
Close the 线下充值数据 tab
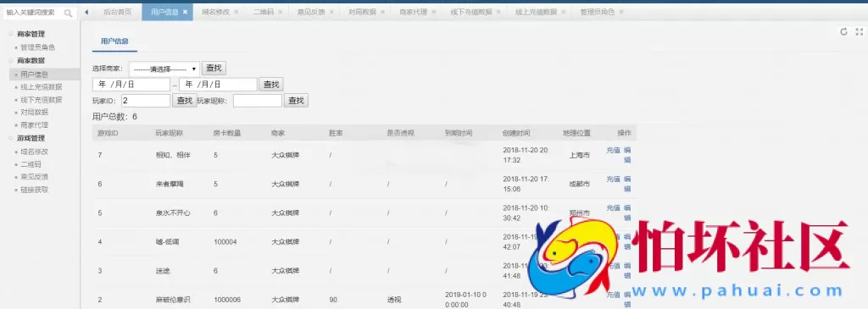pyautogui.click(x=498, y=12)
